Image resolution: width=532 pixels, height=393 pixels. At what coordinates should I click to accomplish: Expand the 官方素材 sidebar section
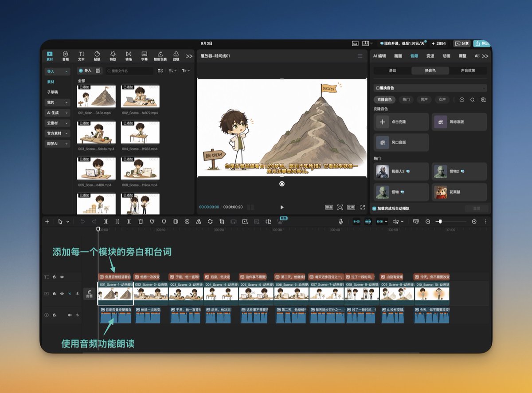[x=57, y=133]
